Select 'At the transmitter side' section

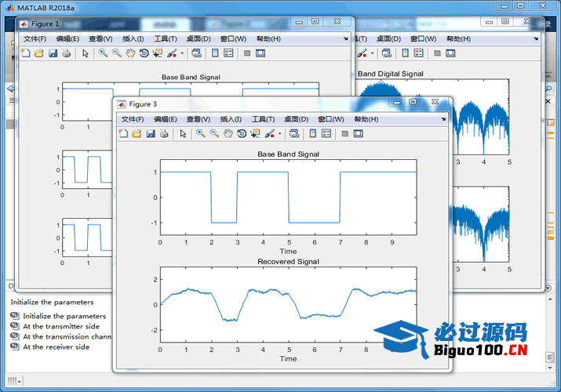(x=61, y=327)
